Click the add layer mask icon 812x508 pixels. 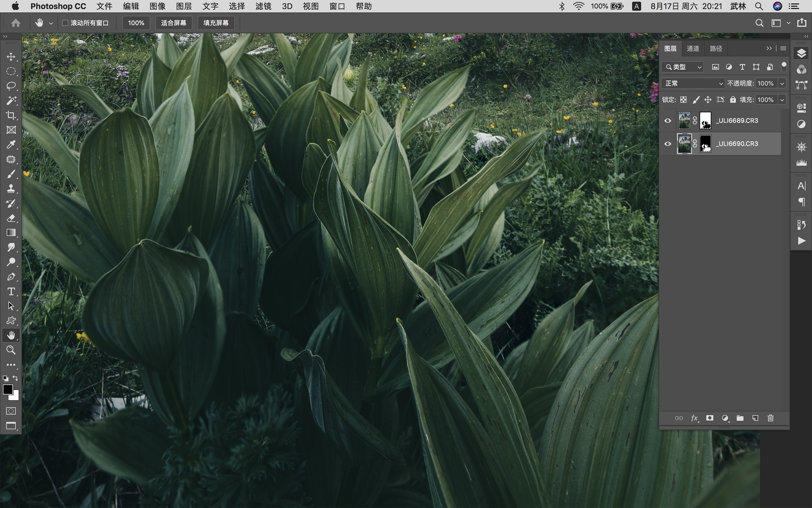[709, 418]
